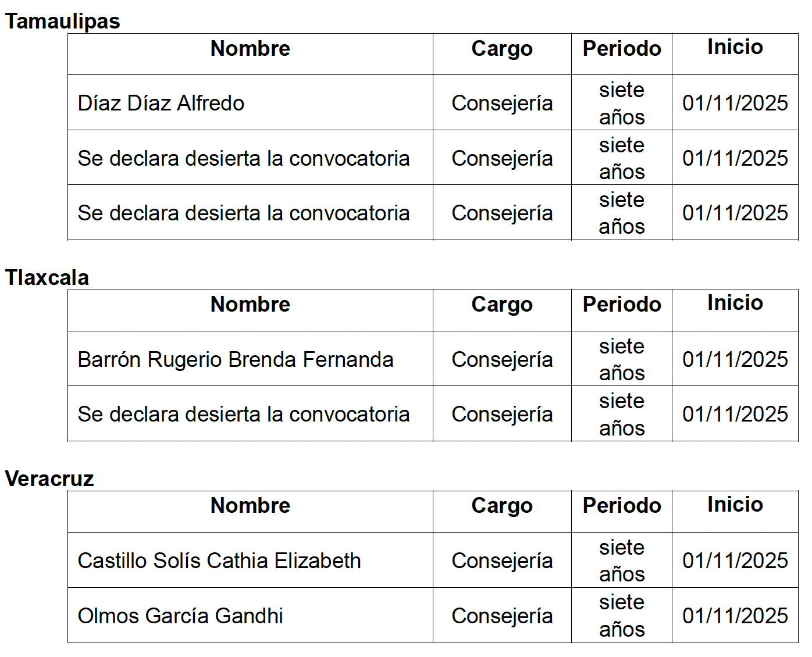Click Inicio header in the Veracruz table
The height and width of the screenshot is (657, 812).
point(735,505)
